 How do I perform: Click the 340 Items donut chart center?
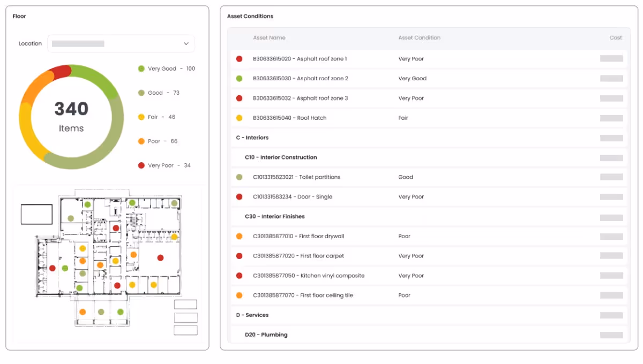[71, 116]
